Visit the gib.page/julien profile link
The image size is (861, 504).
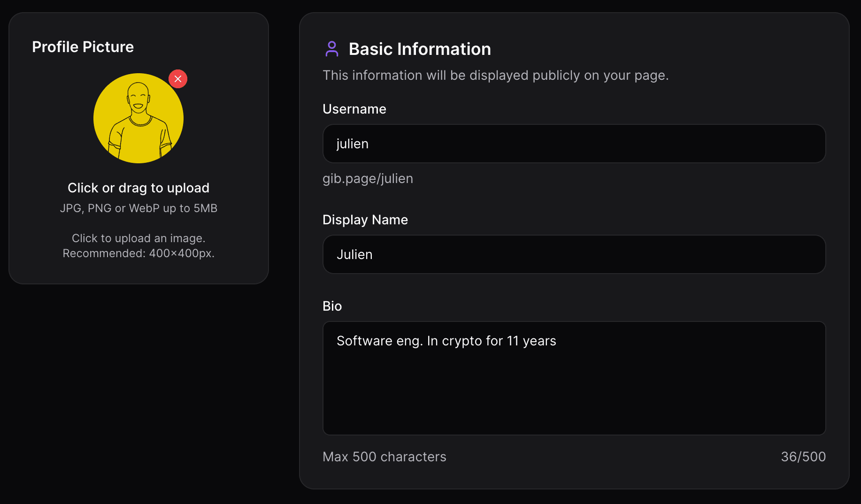[368, 178]
